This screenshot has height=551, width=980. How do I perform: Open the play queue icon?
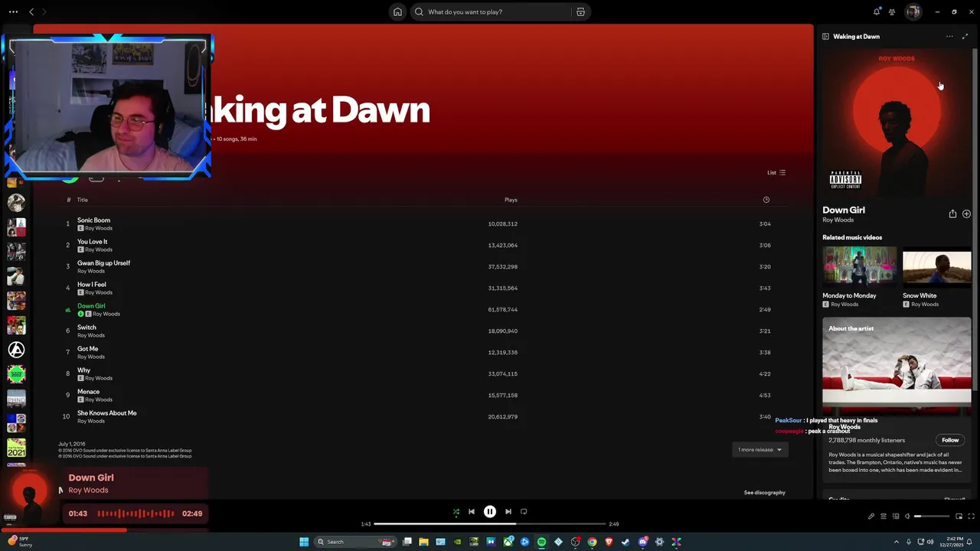pos(883,517)
